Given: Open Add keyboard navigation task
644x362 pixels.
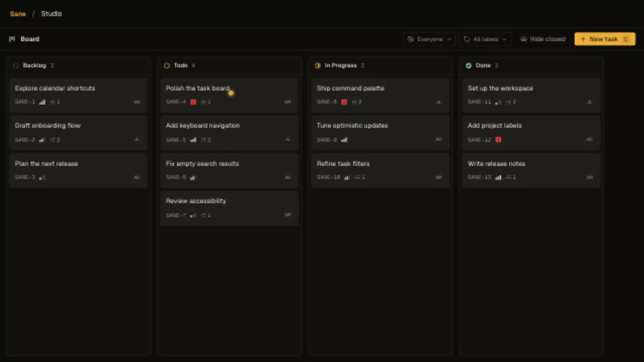Looking at the screenshot, I should point(229,132).
